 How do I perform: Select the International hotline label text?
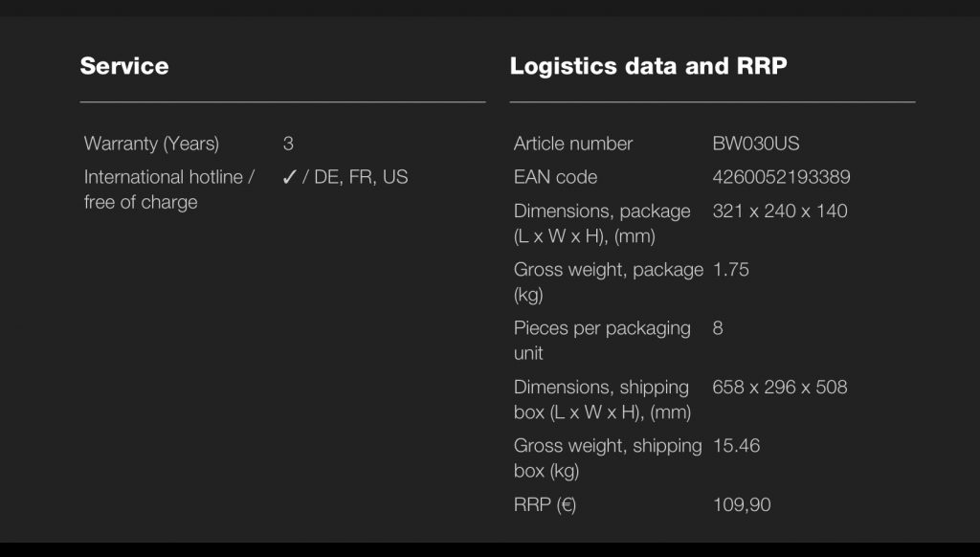[x=168, y=189]
